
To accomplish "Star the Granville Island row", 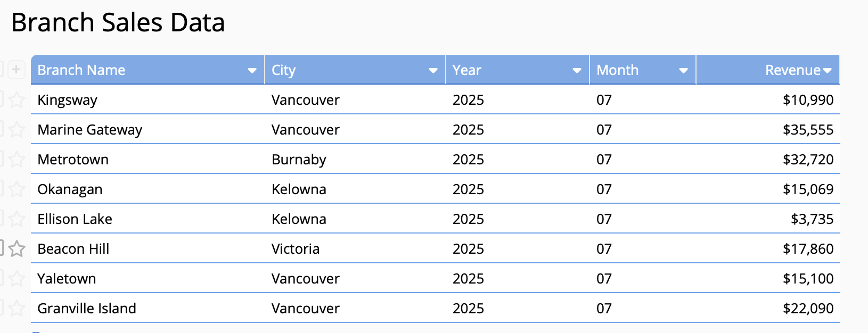I will click(17, 308).
